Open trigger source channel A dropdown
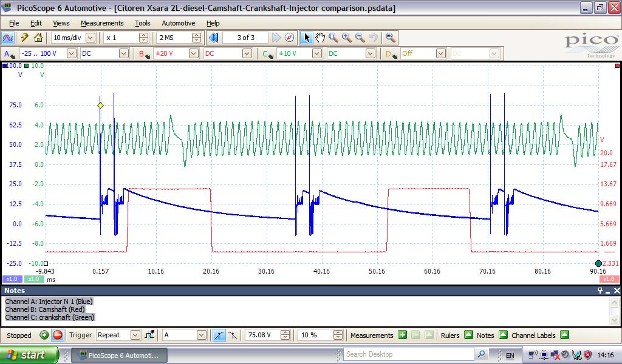622x364 pixels. [x=202, y=335]
